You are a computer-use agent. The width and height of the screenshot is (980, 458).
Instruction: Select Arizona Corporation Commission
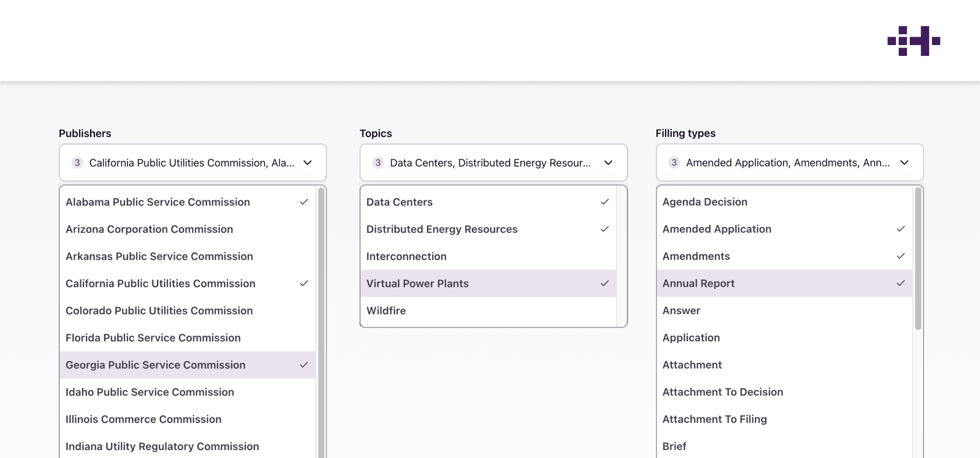[x=187, y=229]
